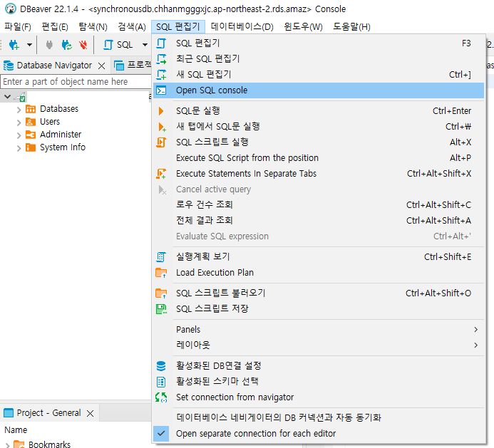Click the 새 SQL 편집기 menu icon

[x=161, y=75]
